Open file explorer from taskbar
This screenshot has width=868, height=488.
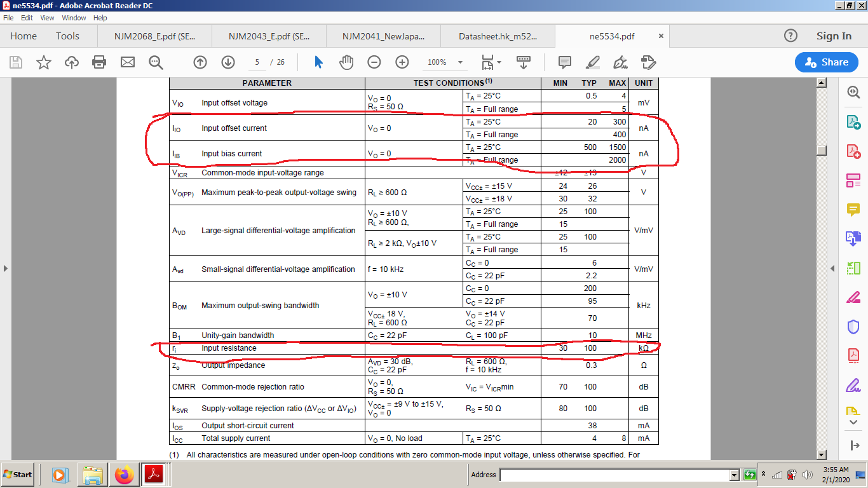92,475
